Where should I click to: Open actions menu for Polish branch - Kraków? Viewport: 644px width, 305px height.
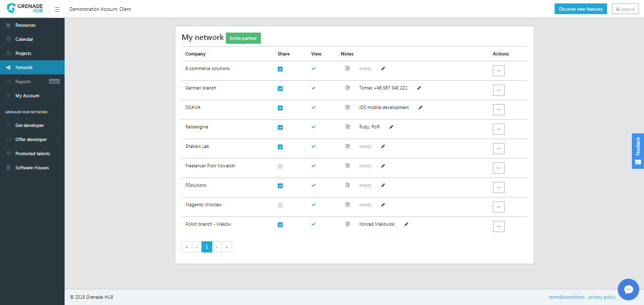click(499, 227)
